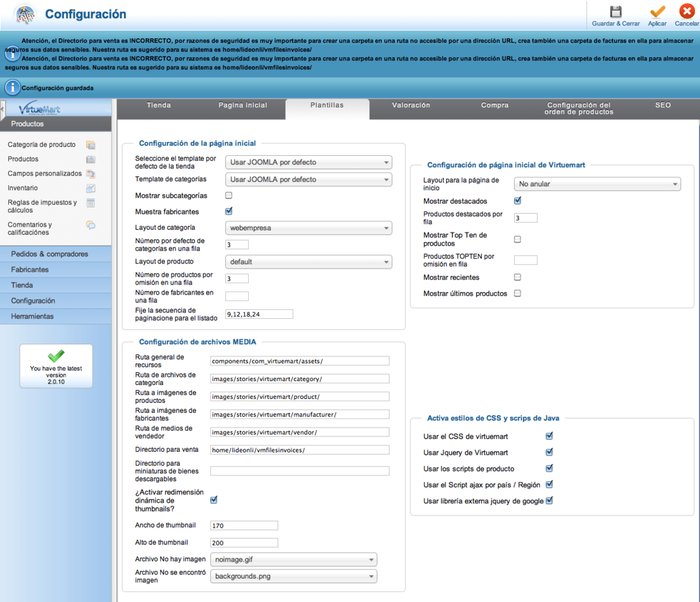Switch to the Tienda tab

[158, 106]
